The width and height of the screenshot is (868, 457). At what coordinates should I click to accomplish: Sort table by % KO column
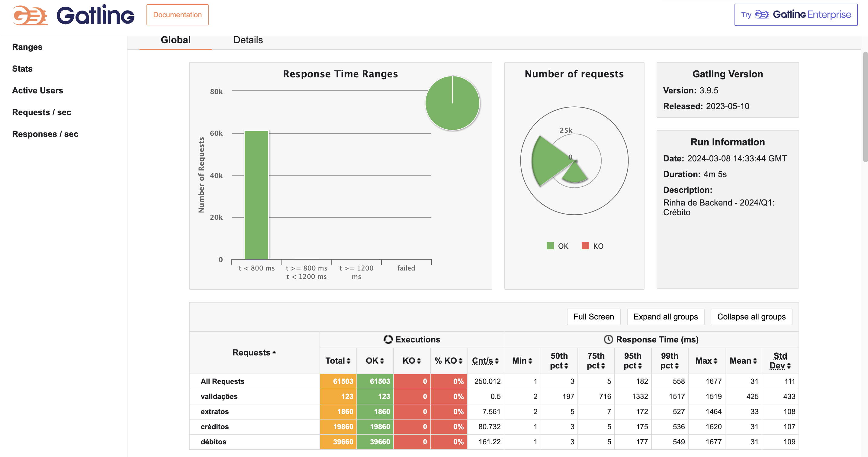coord(448,361)
